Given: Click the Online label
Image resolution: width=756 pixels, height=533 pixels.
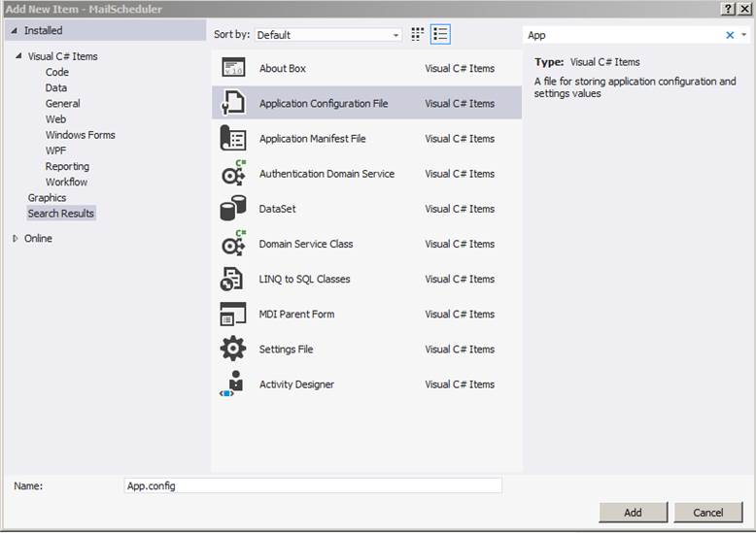Looking at the screenshot, I should (x=38, y=238).
